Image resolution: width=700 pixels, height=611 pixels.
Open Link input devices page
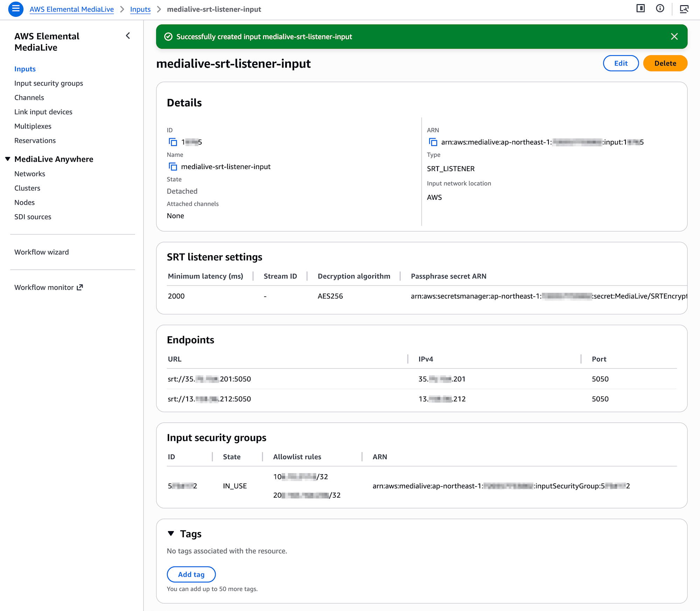(43, 112)
